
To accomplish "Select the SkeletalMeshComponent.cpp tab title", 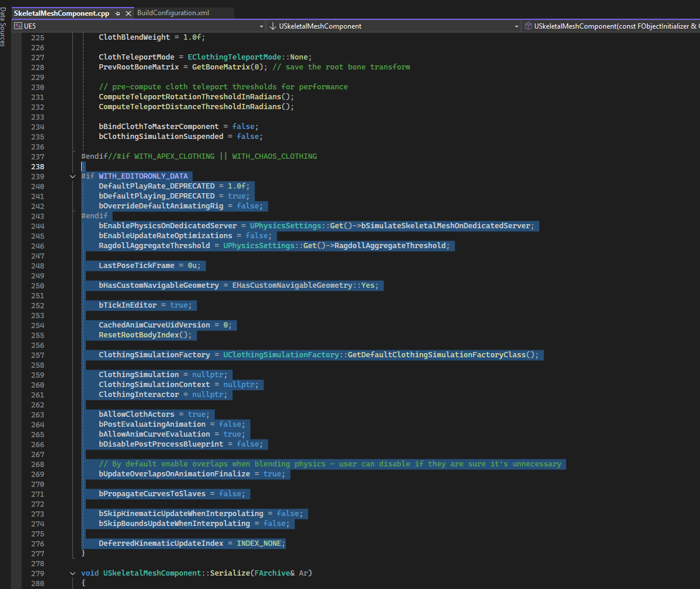I will pyautogui.click(x=61, y=13).
